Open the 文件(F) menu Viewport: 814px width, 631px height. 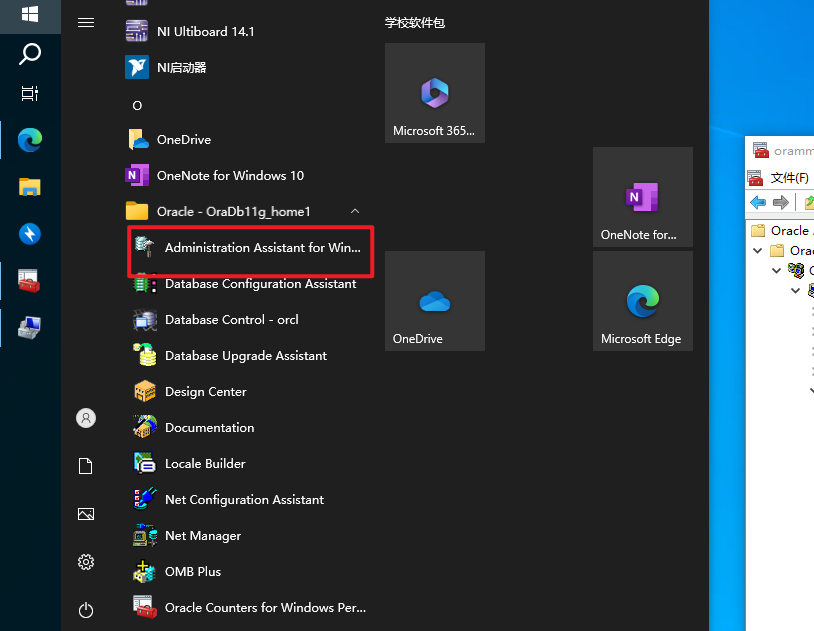pos(789,178)
